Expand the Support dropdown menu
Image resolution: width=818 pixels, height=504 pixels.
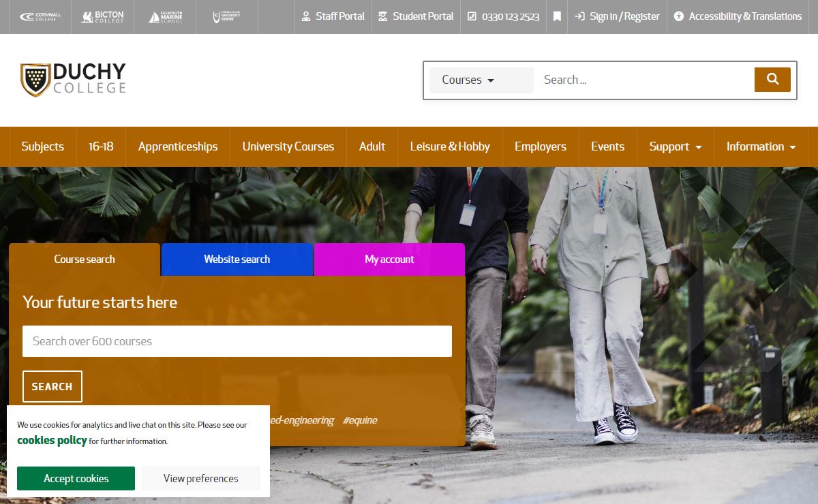coord(676,146)
